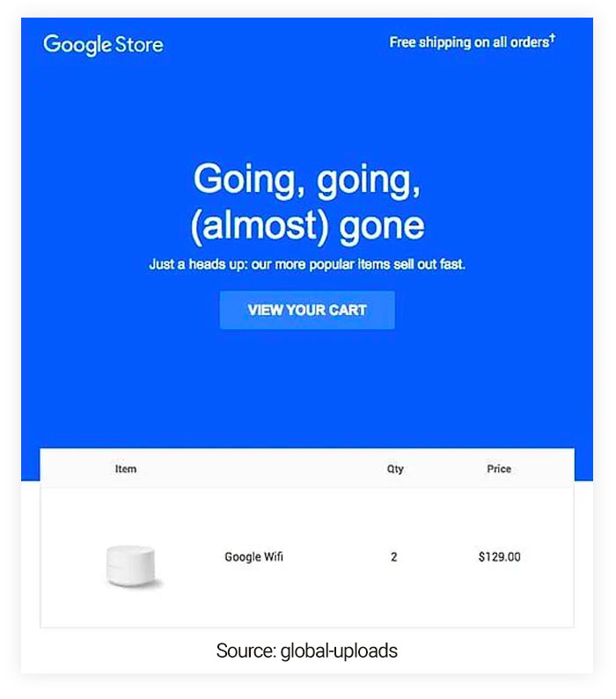Click the Item column header
Screen dimensions: 616x699
126,469
